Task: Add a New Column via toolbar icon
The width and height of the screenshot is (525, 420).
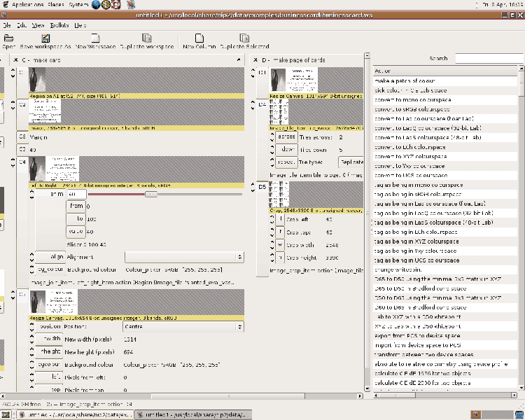Action: pos(198,38)
